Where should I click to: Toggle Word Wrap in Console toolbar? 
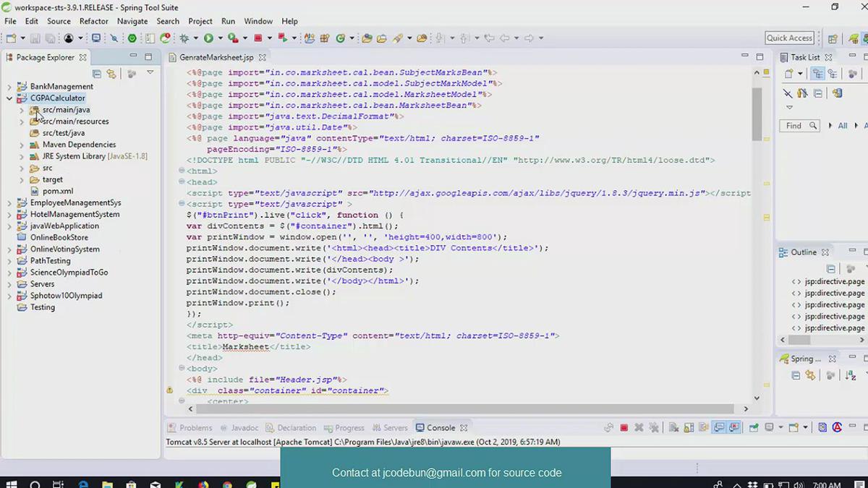click(x=703, y=427)
